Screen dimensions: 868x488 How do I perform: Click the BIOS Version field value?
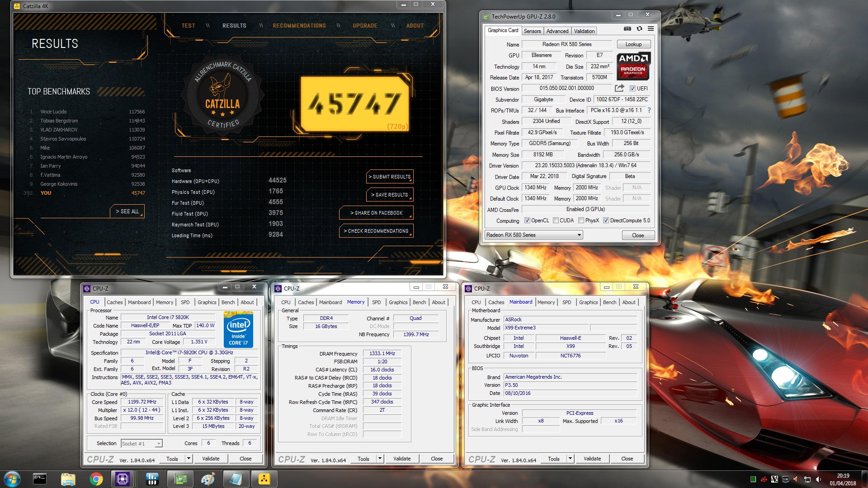(x=567, y=88)
